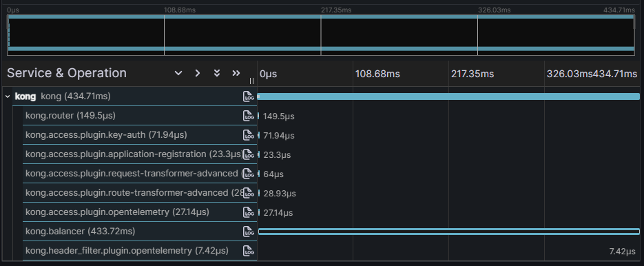Image resolution: width=644 pixels, height=266 pixels.
Task: Click the 64µs duration label on timeline
Action: (x=273, y=174)
